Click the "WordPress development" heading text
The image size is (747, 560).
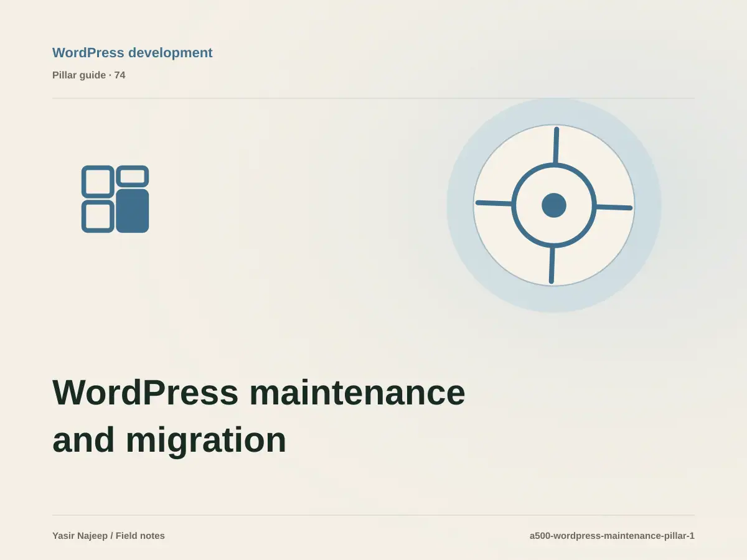133,53
